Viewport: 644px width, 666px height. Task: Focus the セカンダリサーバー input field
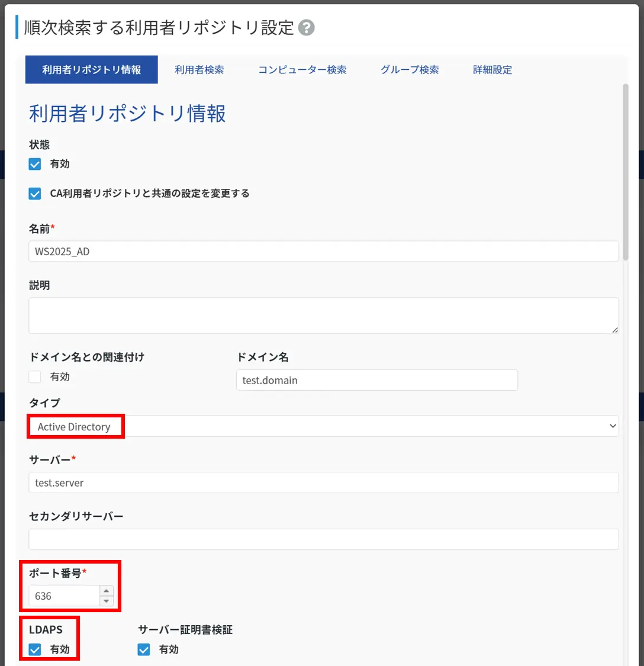[324, 539]
